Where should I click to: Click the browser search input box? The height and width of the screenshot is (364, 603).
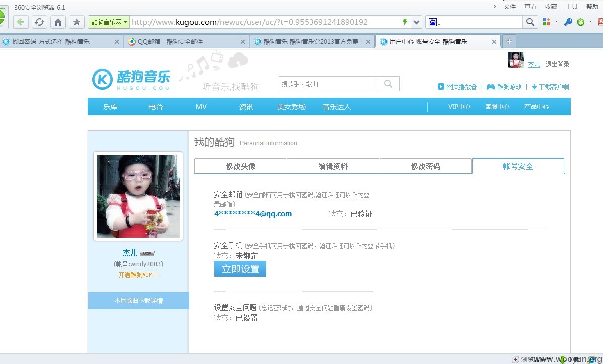(x=481, y=22)
